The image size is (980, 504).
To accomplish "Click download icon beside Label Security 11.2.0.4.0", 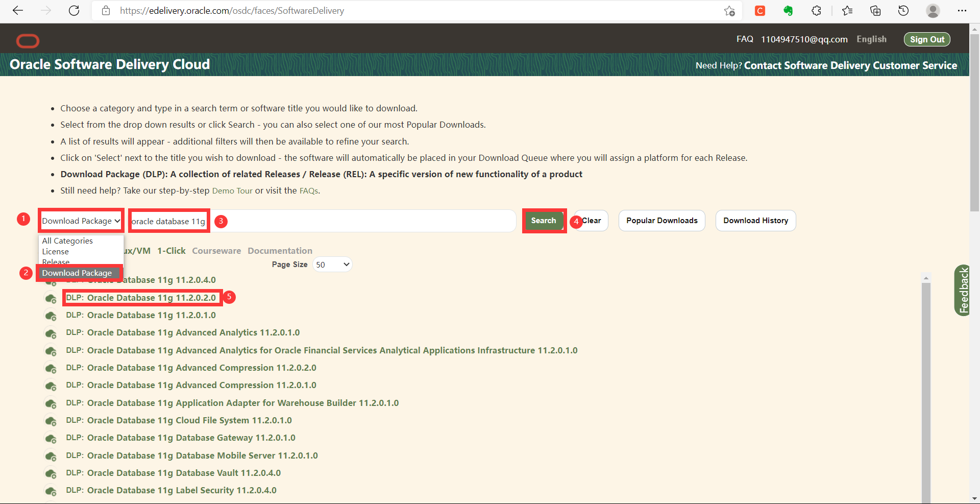I will 51,491.
